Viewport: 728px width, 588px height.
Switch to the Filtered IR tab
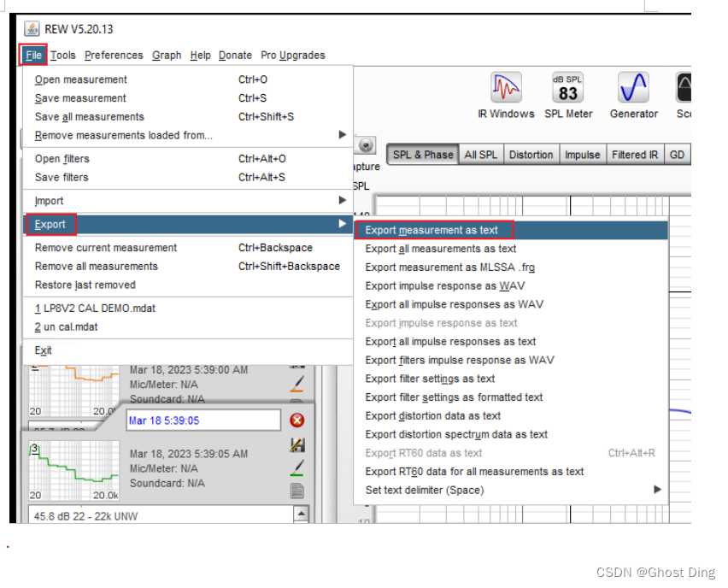[x=635, y=155]
